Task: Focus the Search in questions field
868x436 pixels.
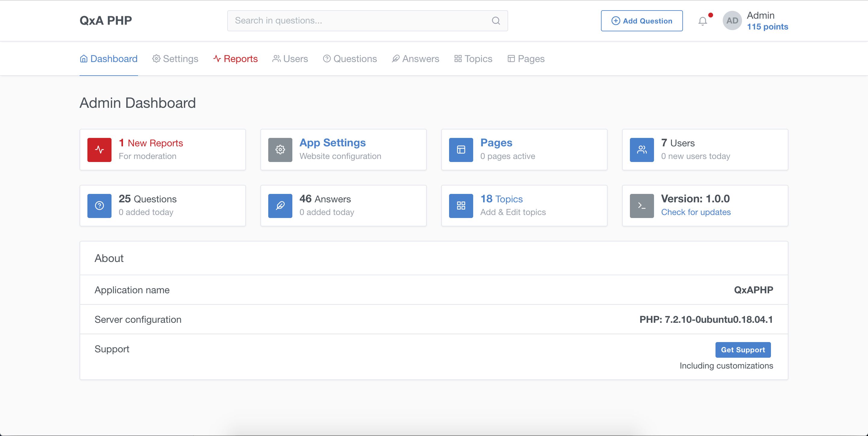Action: tap(367, 21)
